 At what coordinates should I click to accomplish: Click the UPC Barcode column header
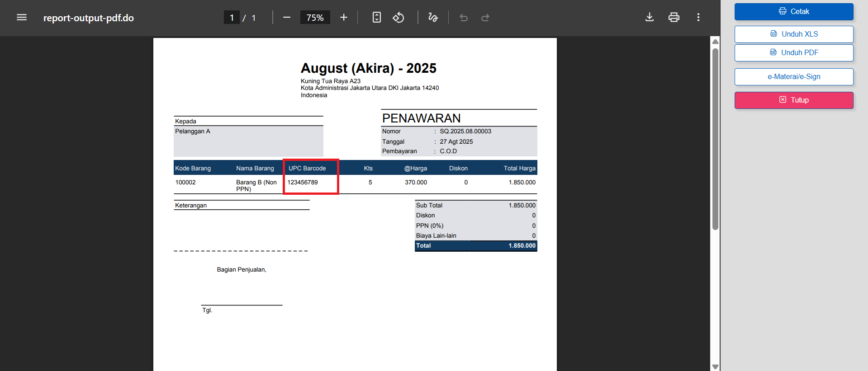click(307, 169)
